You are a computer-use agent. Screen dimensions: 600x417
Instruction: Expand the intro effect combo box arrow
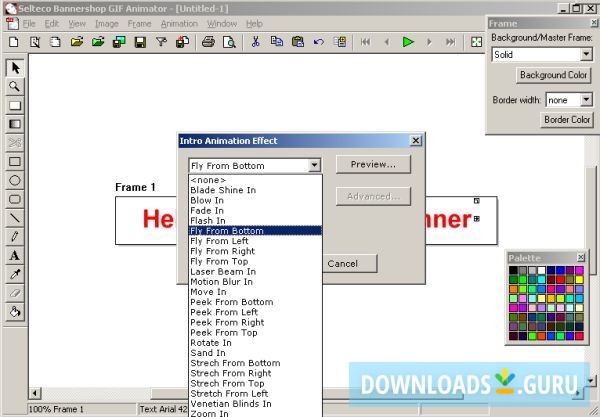tap(314, 166)
